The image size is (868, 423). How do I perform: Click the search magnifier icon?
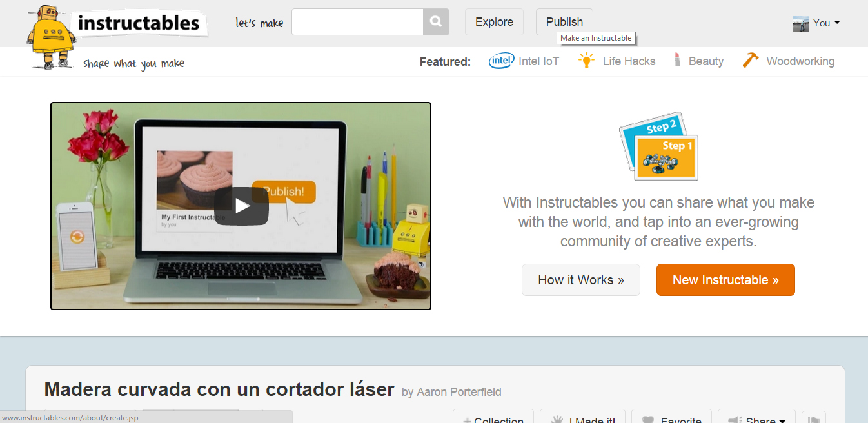436,22
